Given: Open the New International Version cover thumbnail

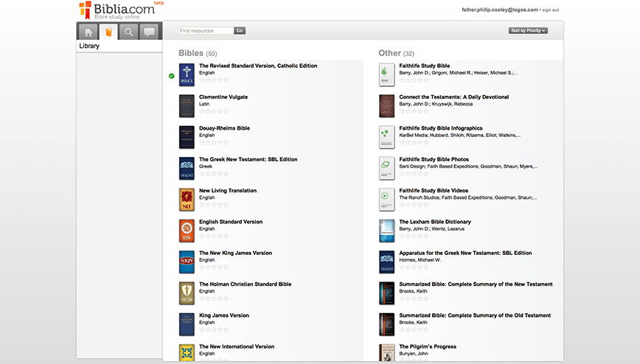Looking at the screenshot, I should tap(187, 352).
